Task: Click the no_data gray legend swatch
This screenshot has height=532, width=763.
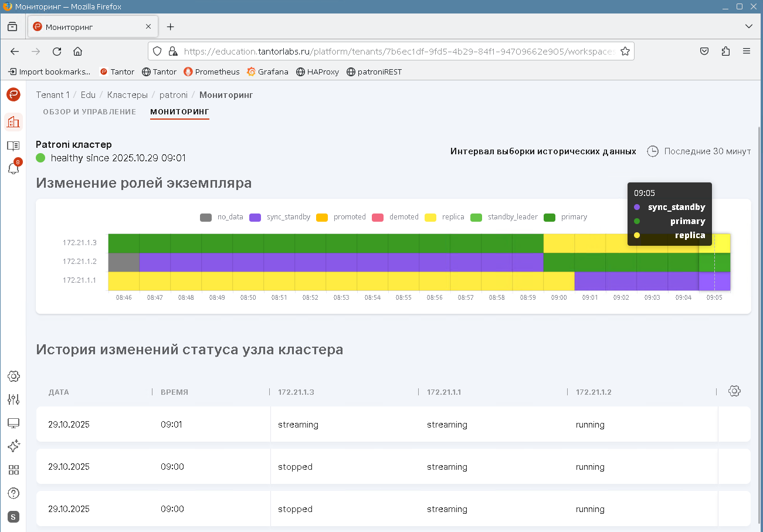Action: pyautogui.click(x=206, y=217)
